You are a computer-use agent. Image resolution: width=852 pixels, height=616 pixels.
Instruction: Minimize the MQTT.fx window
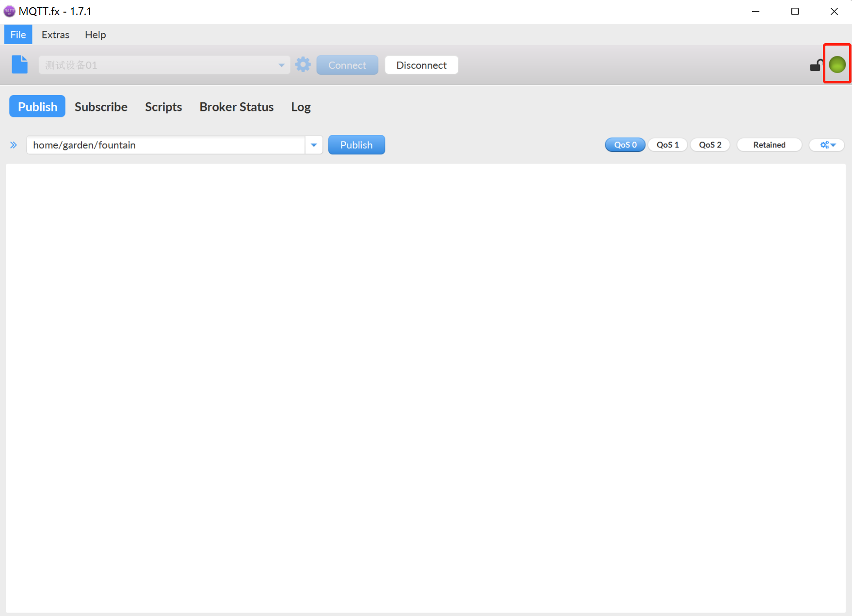(x=756, y=11)
